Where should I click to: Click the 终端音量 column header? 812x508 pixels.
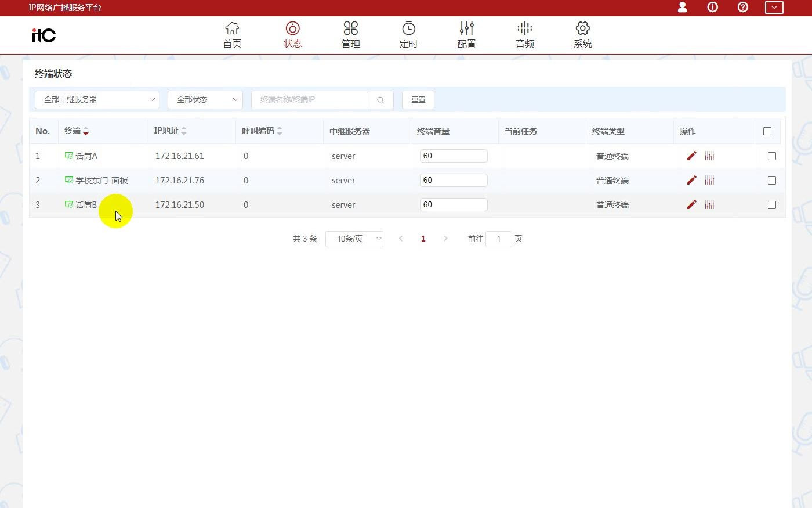click(x=433, y=131)
